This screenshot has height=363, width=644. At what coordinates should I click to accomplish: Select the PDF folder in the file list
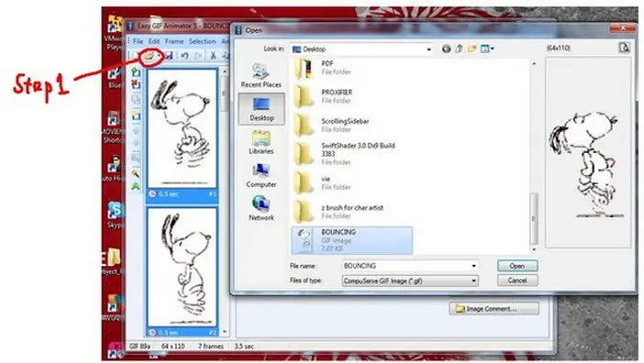(323, 68)
